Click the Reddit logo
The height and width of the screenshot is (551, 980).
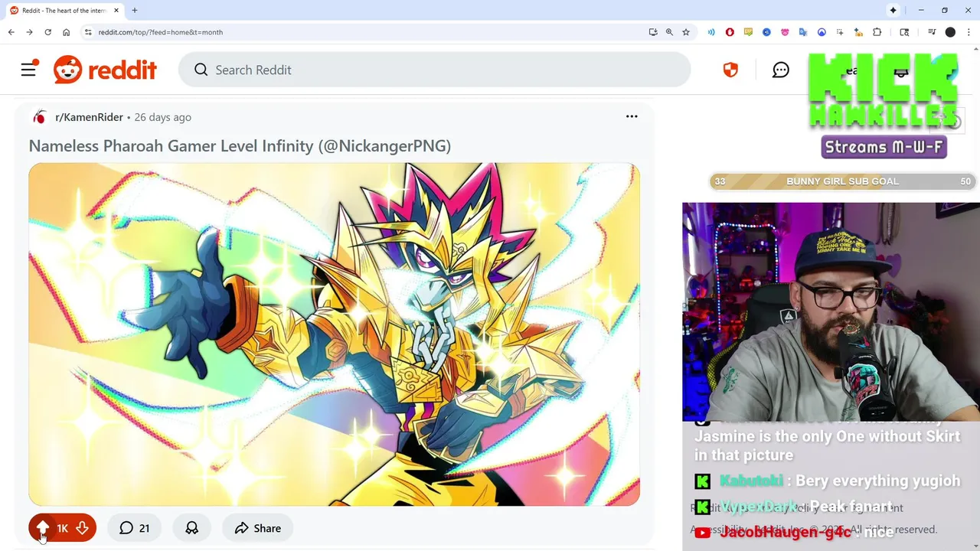[x=105, y=70]
